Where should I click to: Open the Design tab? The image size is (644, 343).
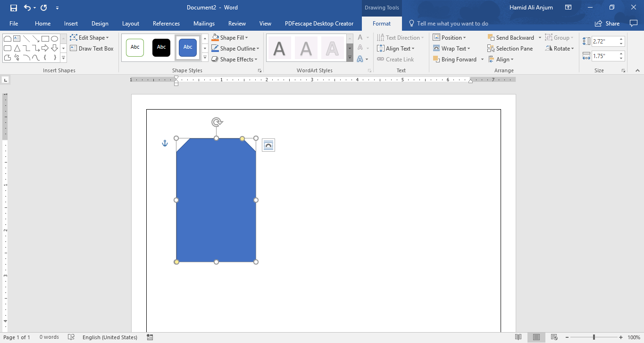tap(100, 23)
